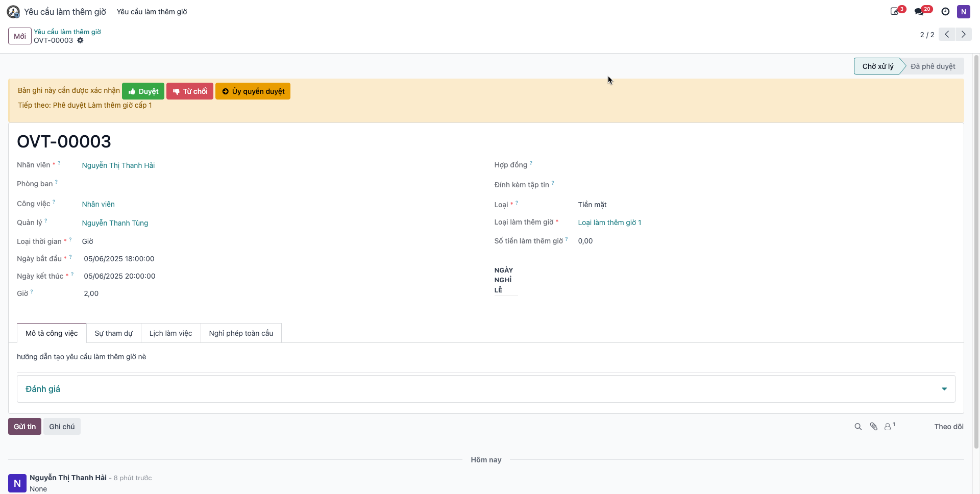Open the Yêu cầu làm thêm giờ top menu item
This screenshot has width=980, height=494.
(x=152, y=12)
